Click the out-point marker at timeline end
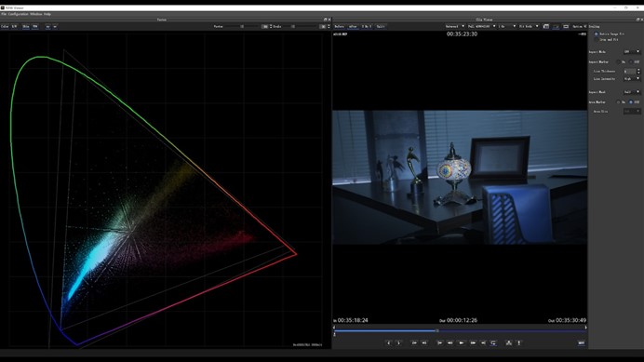This screenshot has height=362, width=644. click(585, 328)
